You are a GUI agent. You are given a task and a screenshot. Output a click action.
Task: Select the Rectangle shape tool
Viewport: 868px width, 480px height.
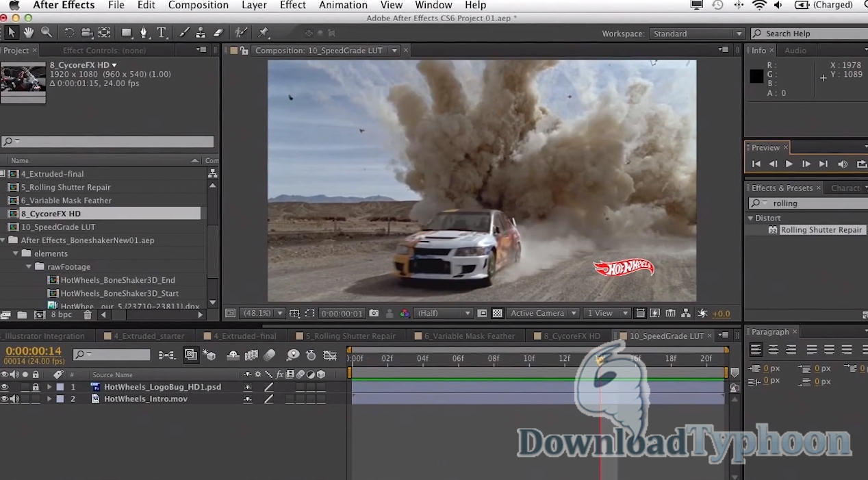point(127,32)
